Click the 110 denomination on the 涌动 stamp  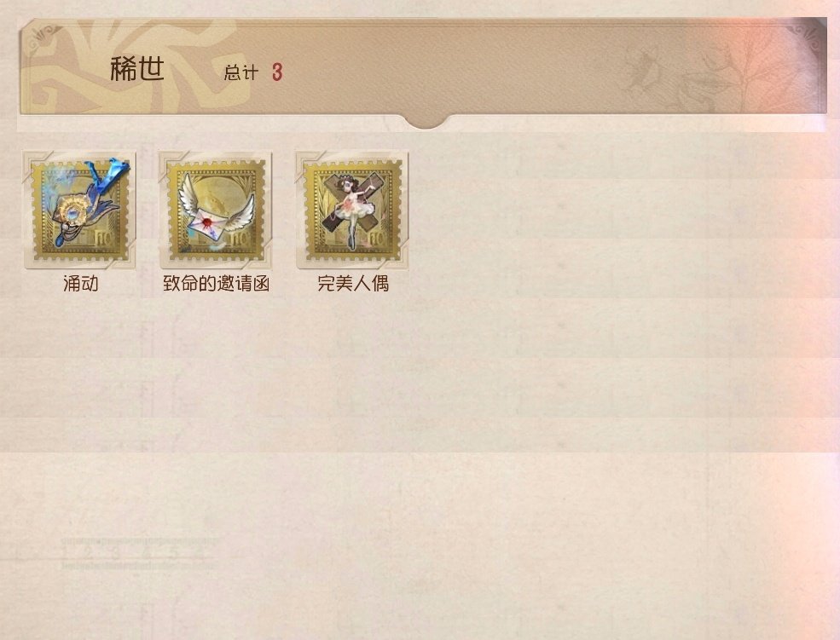click(x=104, y=239)
